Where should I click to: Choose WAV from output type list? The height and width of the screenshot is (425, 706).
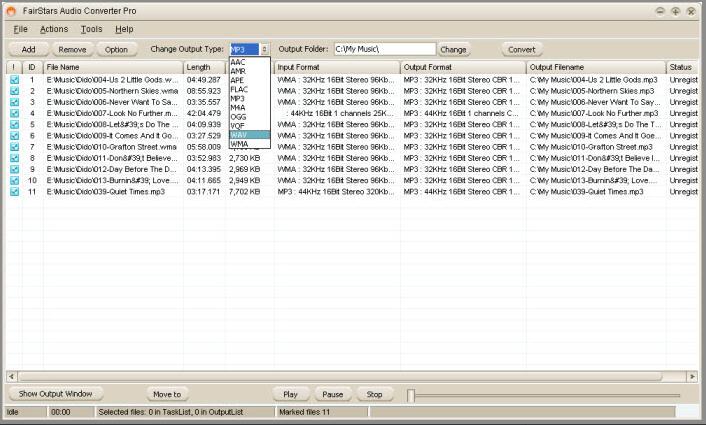250,135
